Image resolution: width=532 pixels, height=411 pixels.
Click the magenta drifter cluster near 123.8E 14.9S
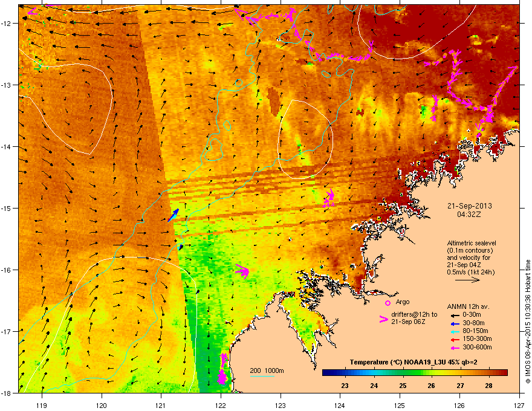click(329, 198)
